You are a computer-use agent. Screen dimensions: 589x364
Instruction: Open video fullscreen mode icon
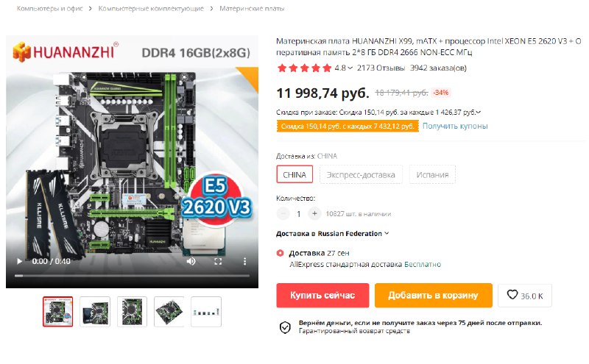(218, 262)
